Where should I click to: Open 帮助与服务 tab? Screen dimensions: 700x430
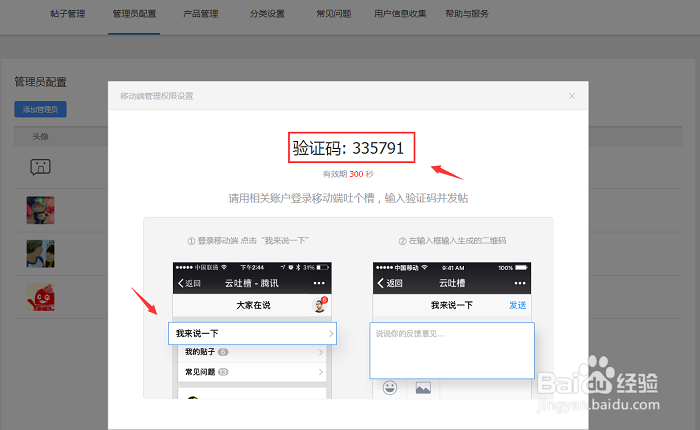click(467, 14)
